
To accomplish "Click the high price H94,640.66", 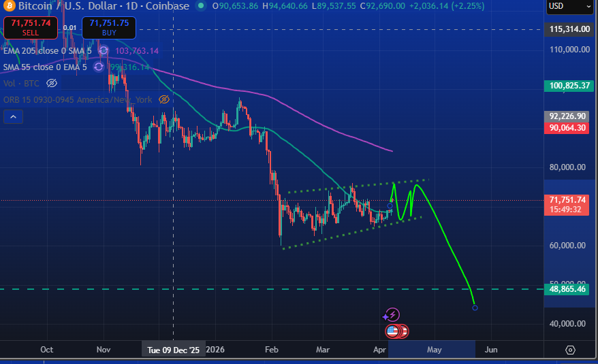I will (285, 5).
